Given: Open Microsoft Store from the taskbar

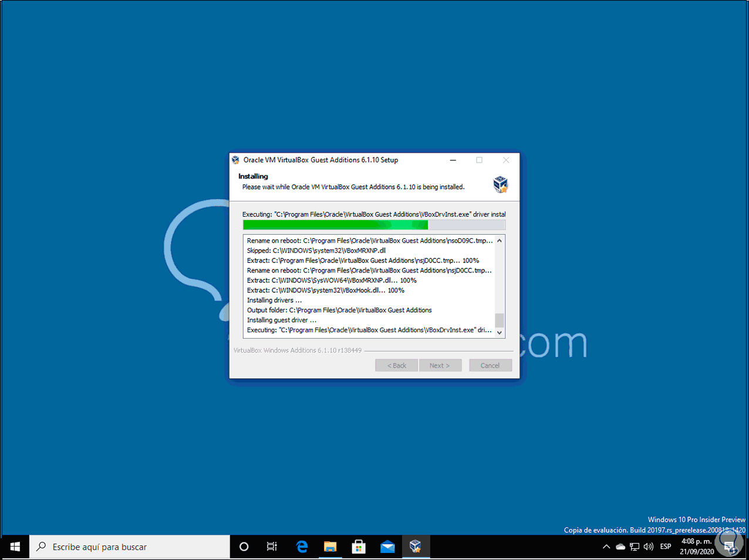Looking at the screenshot, I should tap(359, 546).
